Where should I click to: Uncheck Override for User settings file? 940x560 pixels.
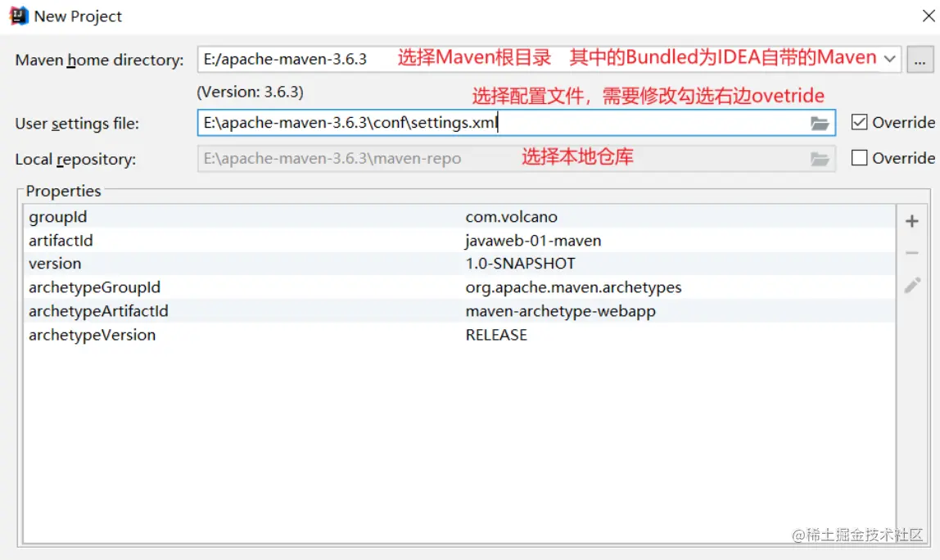[x=859, y=122]
